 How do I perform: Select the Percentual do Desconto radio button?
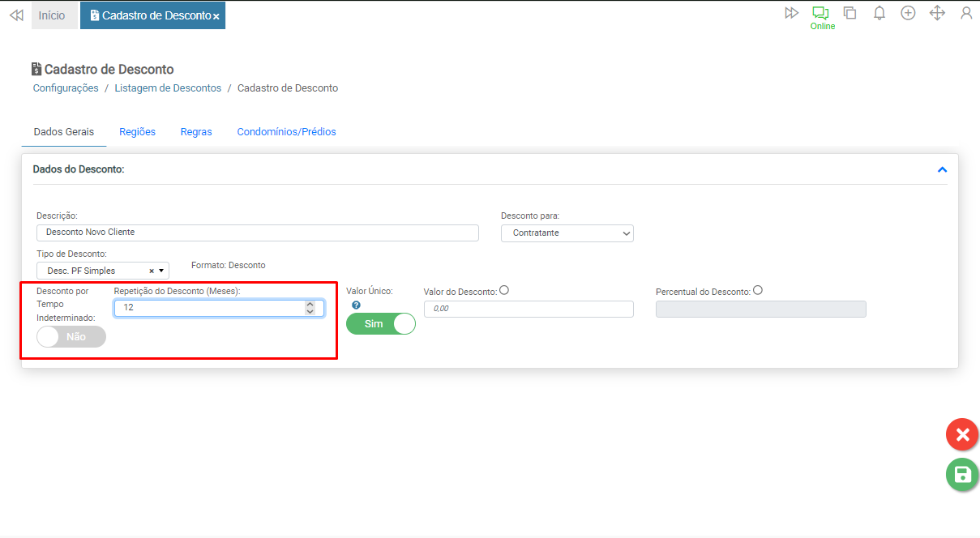758,291
